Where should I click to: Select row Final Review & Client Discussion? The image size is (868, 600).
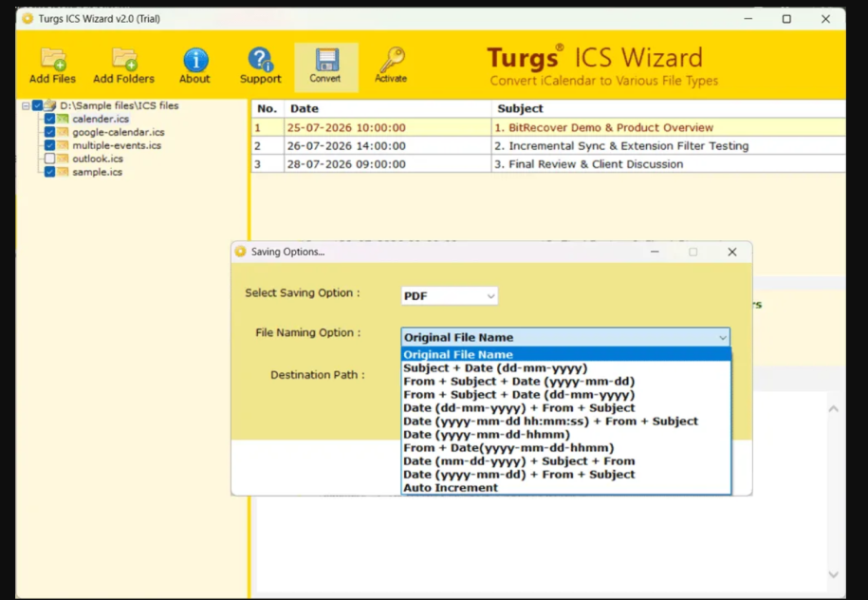(548, 164)
